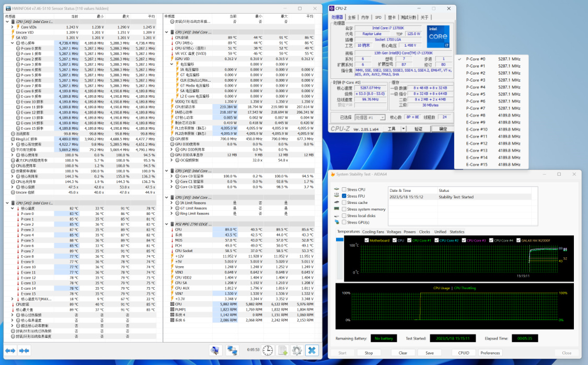Click the log file icon with plus
Viewport: 588px width, 365px height.
(282, 350)
